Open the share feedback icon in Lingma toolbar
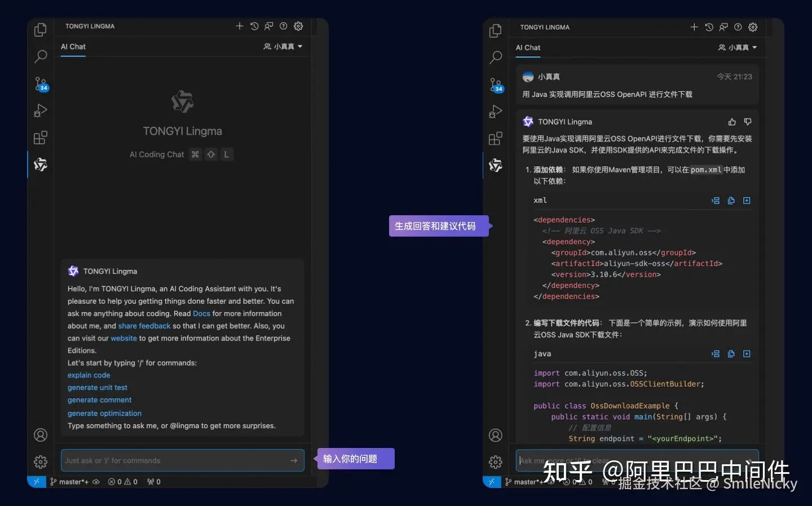Image resolution: width=812 pixels, height=506 pixels. pos(268,26)
